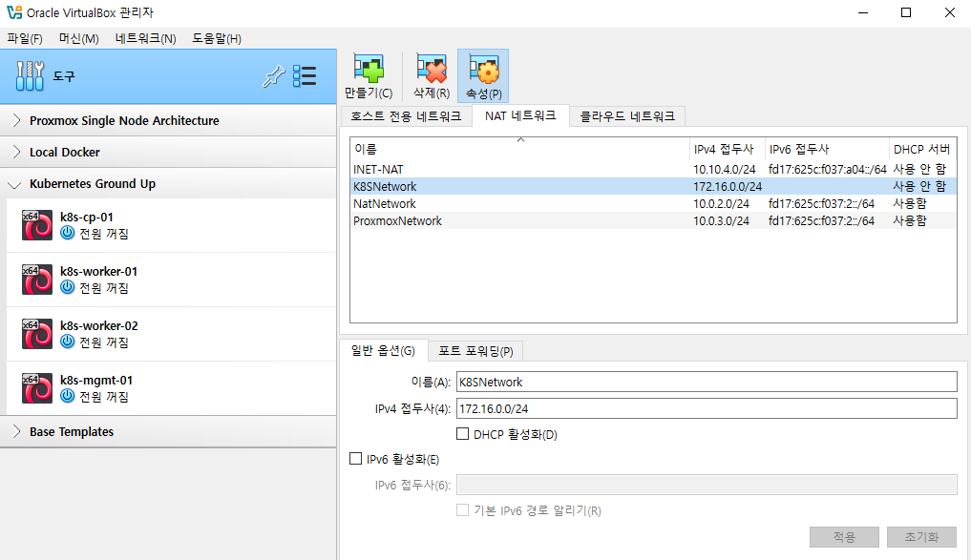This screenshot has width=971, height=560.
Task: Click the 적용 apply button
Action: click(844, 537)
